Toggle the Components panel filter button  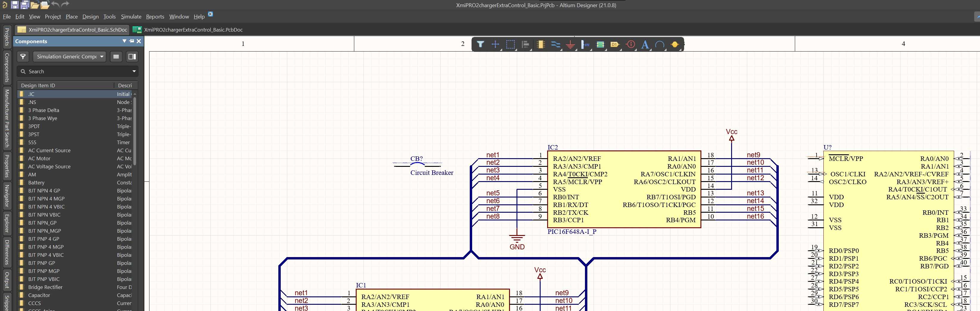pyautogui.click(x=23, y=57)
